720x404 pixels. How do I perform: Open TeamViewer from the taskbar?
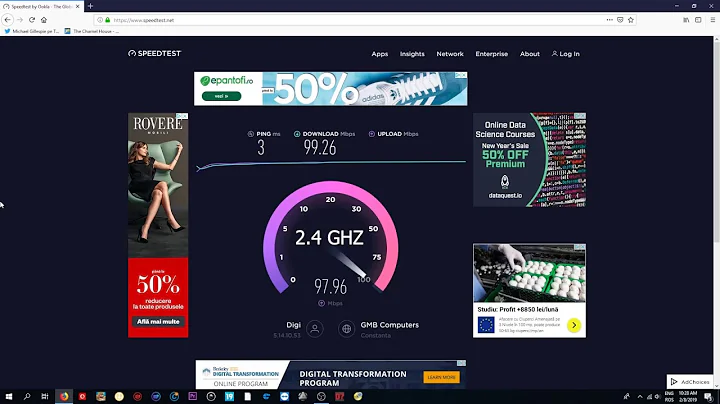284,396
